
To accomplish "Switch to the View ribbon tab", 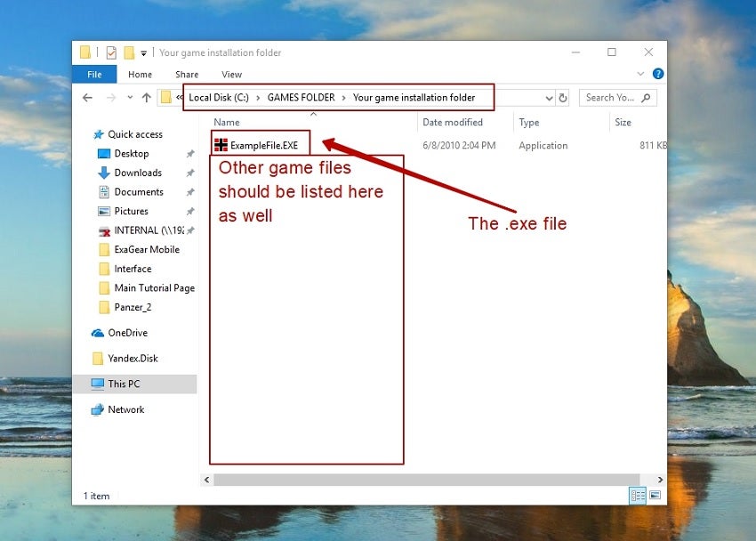I will coord(231,74).
